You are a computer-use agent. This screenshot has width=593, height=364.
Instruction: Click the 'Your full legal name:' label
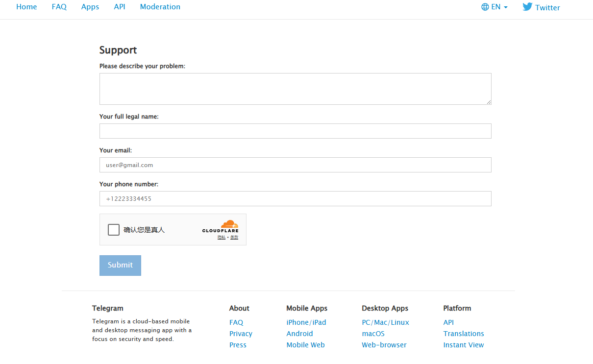point(129,117)
